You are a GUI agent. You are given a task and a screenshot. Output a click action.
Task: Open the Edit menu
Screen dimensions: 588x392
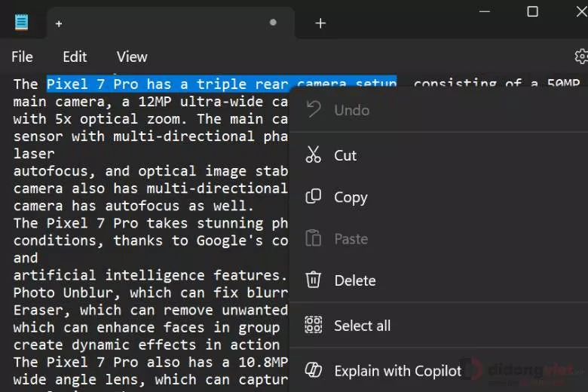point(75,57)
